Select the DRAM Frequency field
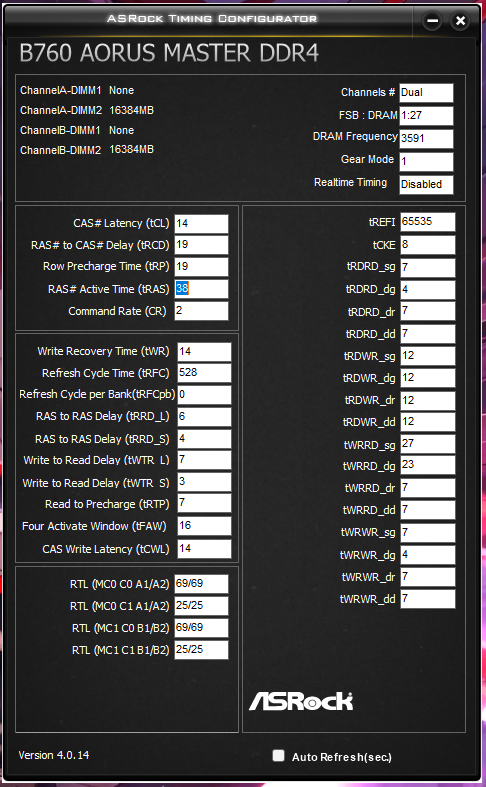This screenshot has height=787, width=486. point(426,139)
